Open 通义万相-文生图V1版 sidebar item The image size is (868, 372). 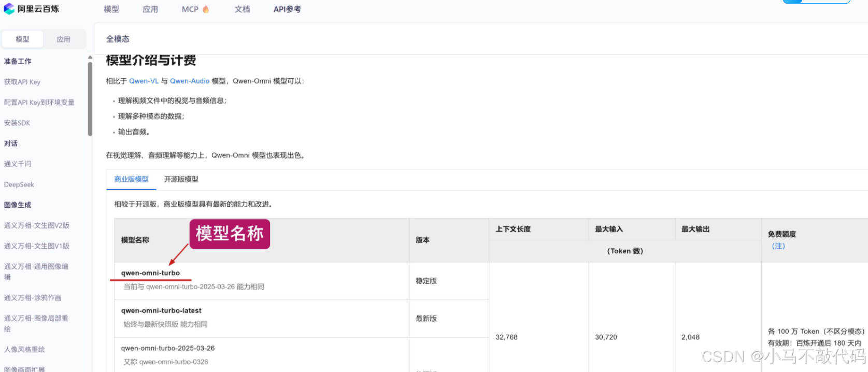coord(37,247)
